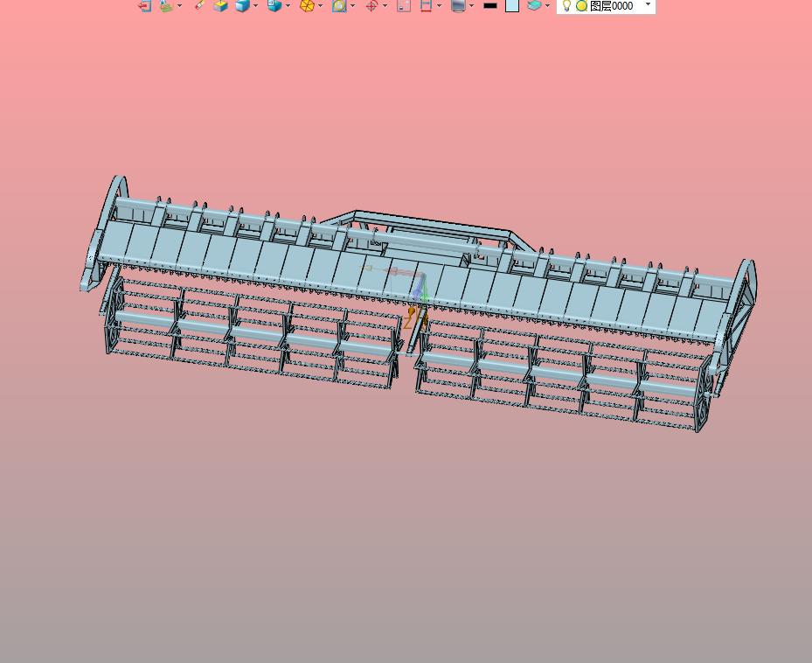Click the teal stacked layers icon

[534, 6]
